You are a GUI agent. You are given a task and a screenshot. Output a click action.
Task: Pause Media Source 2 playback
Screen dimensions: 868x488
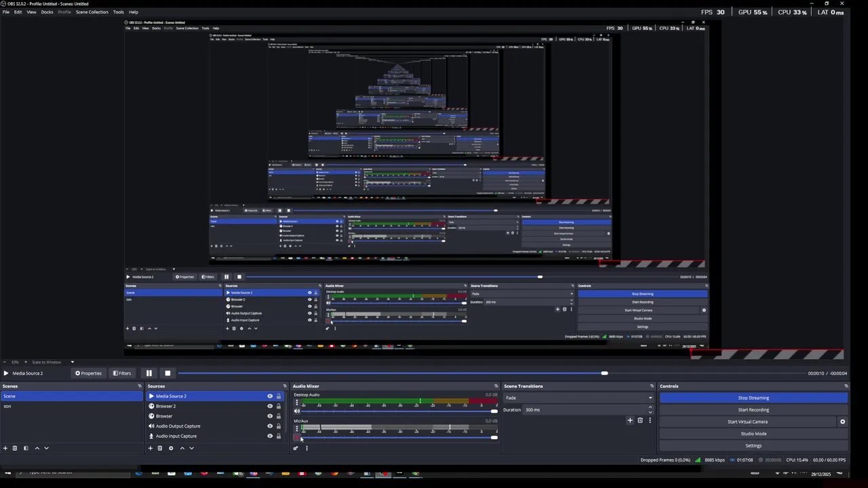click(149, 373)
